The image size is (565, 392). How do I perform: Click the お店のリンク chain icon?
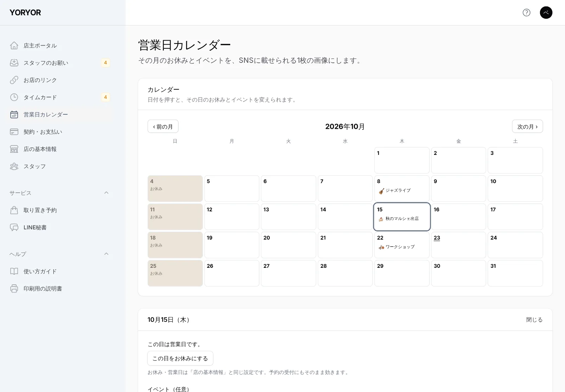point(14,80)
